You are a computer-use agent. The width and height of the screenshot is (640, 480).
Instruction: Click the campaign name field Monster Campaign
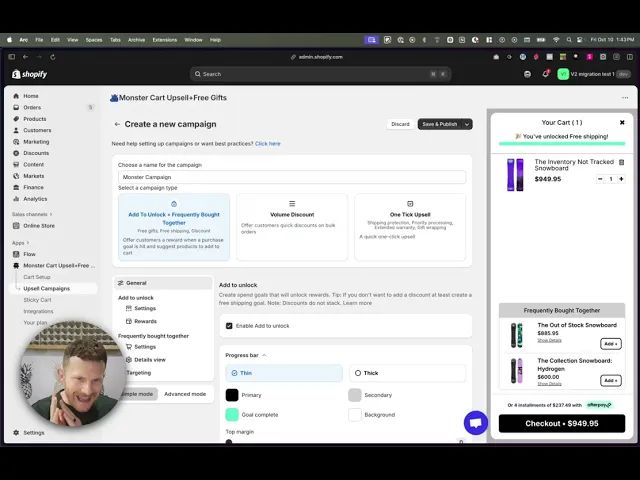(x=292, y=177)
